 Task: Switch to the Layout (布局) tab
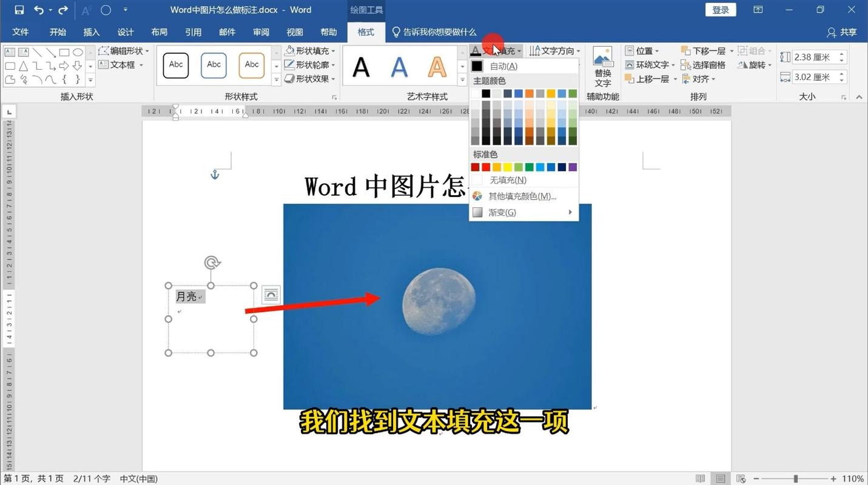point(160,32)
